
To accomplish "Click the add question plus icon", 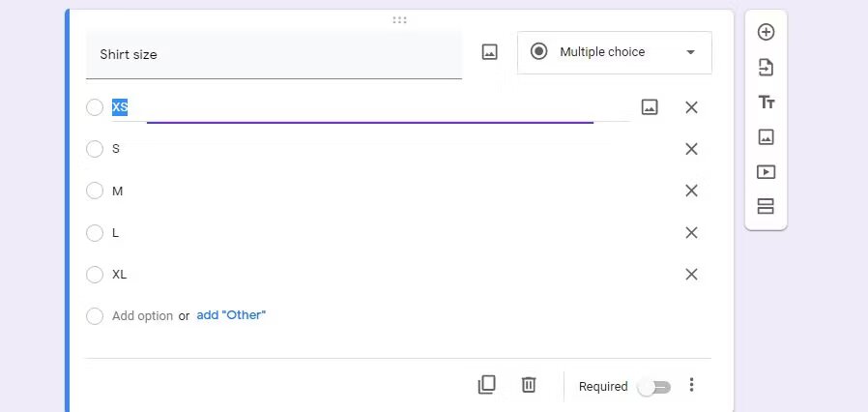I will click(766, 32).
